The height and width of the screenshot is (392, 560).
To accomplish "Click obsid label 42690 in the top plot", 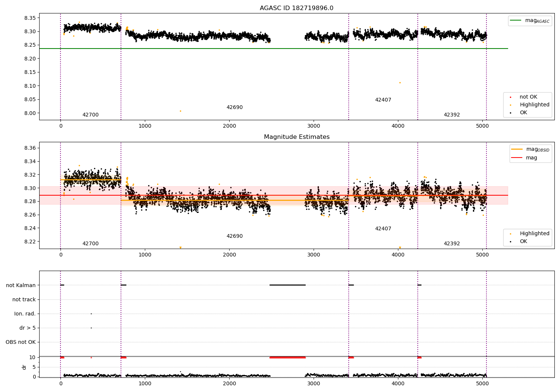I will click(x=234, y=108).
